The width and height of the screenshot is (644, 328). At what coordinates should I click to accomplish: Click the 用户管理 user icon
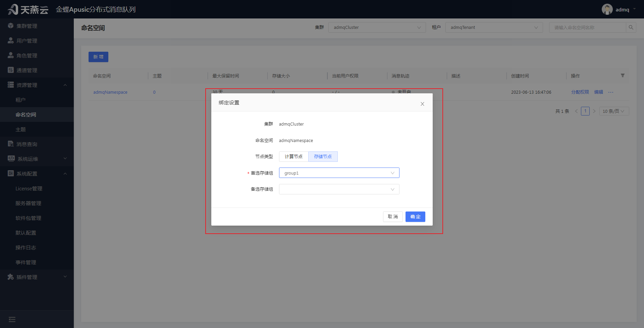[x=11, y=41]
